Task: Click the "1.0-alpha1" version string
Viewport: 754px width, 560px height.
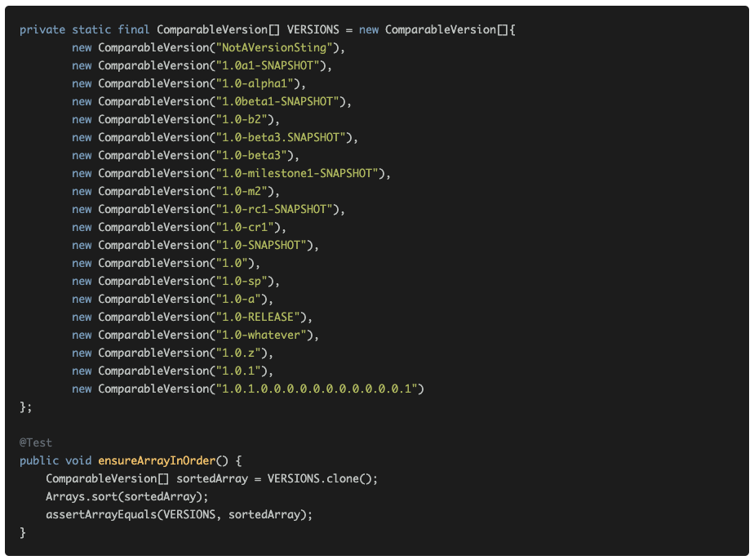Action: [255, 83]
